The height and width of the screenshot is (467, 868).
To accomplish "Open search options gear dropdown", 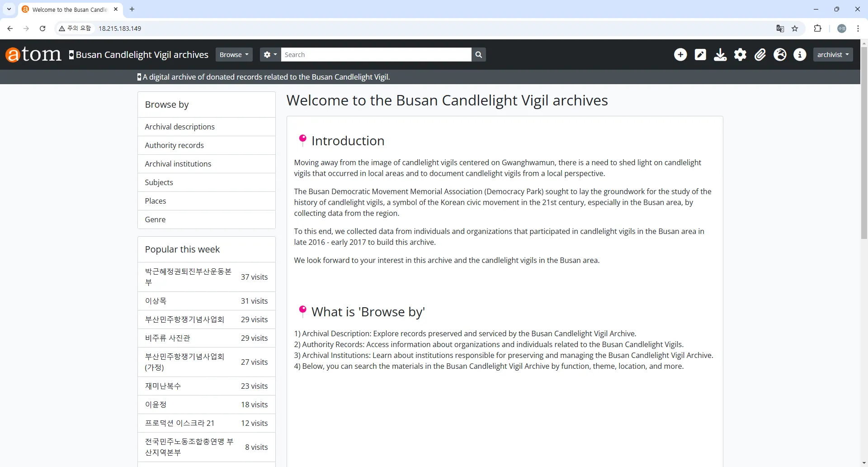I will coord(270,55).
